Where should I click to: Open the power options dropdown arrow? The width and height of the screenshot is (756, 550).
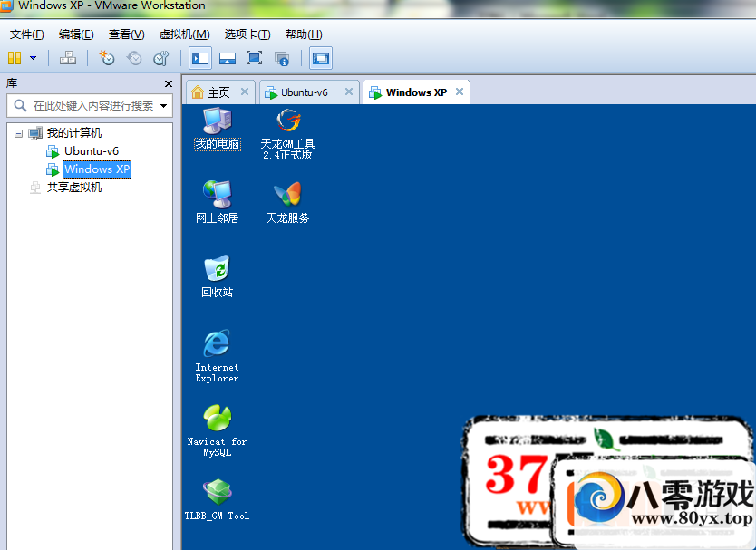[34, 58]
